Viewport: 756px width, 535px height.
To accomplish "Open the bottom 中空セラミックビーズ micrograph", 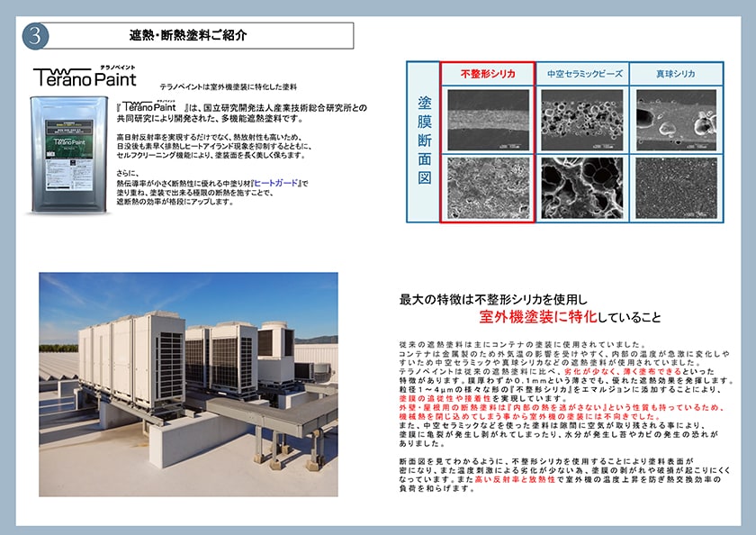I will [x=582, y=188].
